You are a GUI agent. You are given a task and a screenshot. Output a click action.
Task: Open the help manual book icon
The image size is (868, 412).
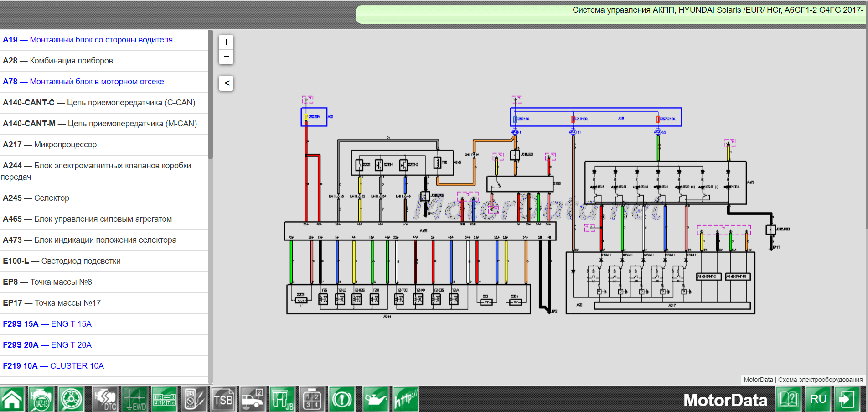tap(789, 399)
